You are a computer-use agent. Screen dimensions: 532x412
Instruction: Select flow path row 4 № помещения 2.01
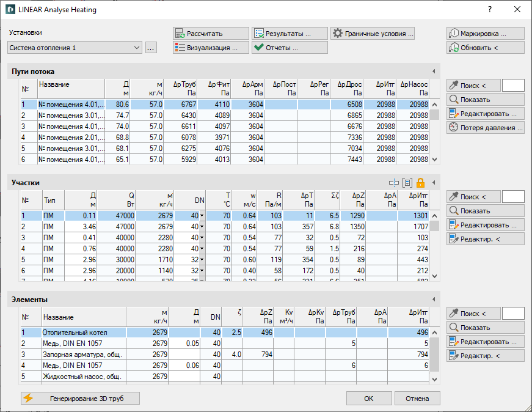pos(225,138)
